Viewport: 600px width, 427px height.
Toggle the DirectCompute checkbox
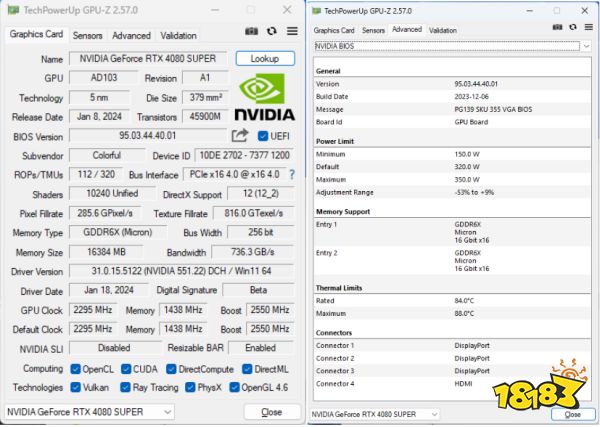171,369
